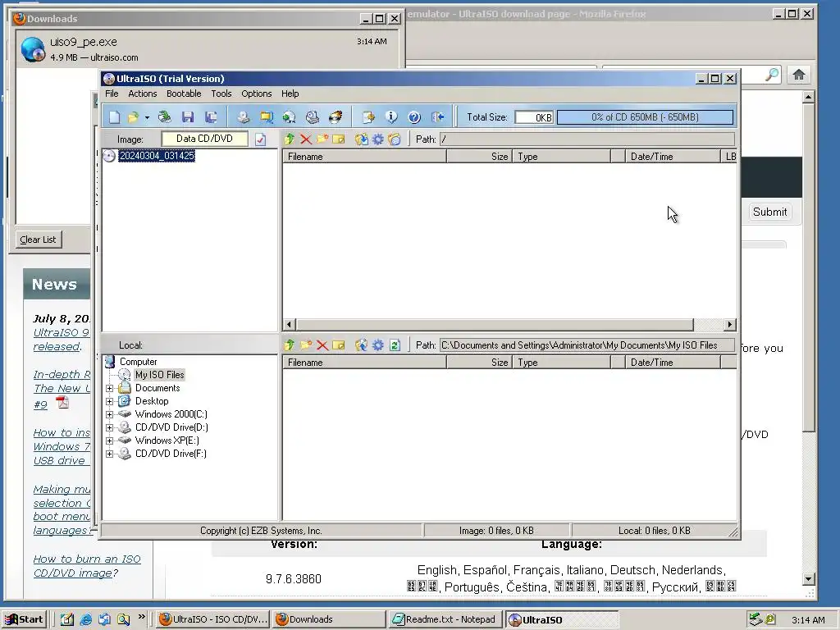Click folder label icon after gear in image toolbar

395,139
